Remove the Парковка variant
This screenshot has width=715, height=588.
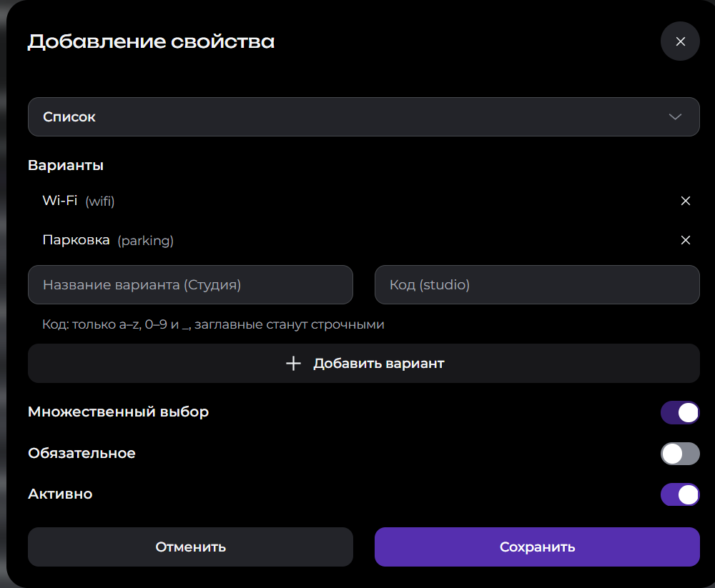(x=685, y=240)
